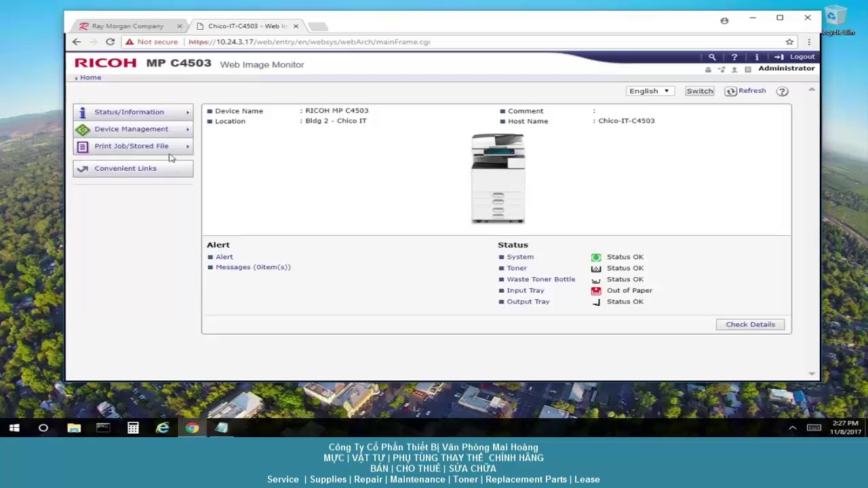Open the header question mark help icon
The width and height of the screenshot is (868, 488).
(734, 57)
